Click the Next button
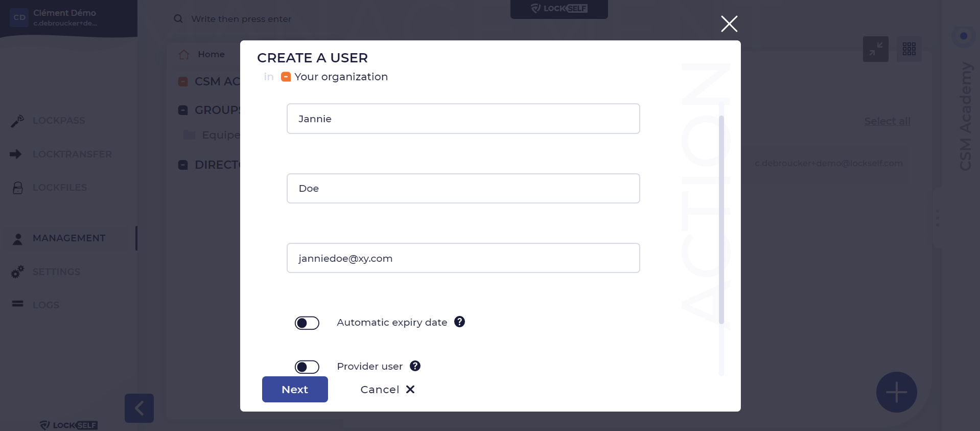980x431 pixels. 295,390
